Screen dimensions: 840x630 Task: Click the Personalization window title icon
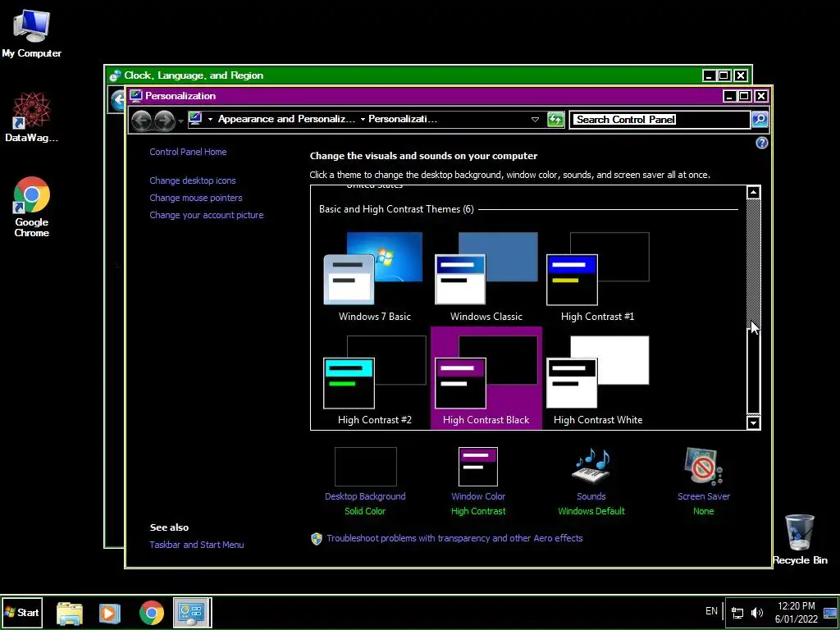coord(136,96)
